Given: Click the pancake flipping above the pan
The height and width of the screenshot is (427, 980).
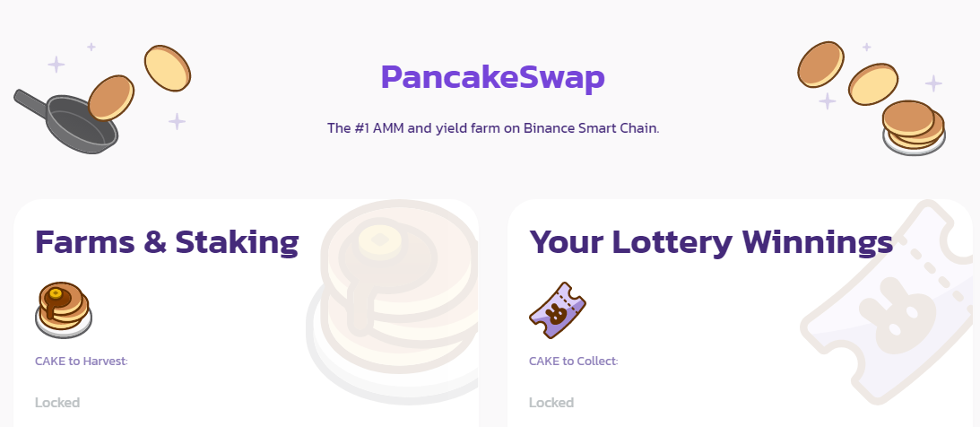Looking at the screenshot, I should tap(111, 98).
